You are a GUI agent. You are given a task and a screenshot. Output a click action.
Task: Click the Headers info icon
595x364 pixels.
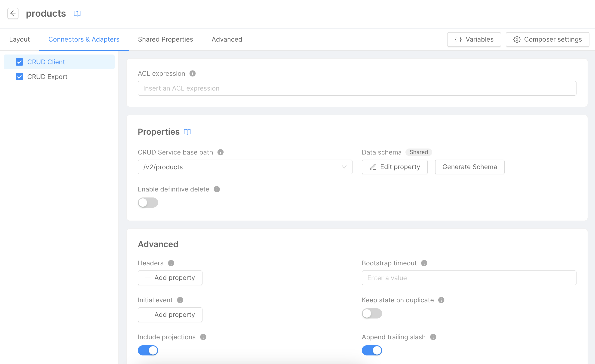[171, 263]
